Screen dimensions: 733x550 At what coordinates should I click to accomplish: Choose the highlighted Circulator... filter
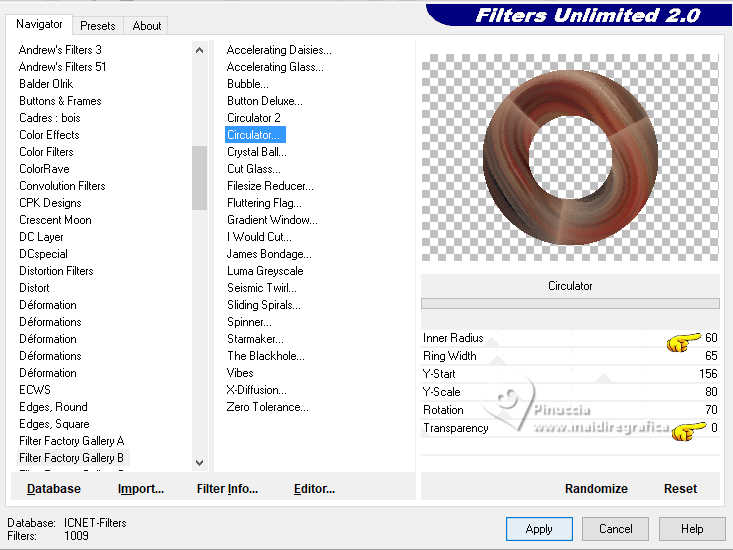[255, 135]
